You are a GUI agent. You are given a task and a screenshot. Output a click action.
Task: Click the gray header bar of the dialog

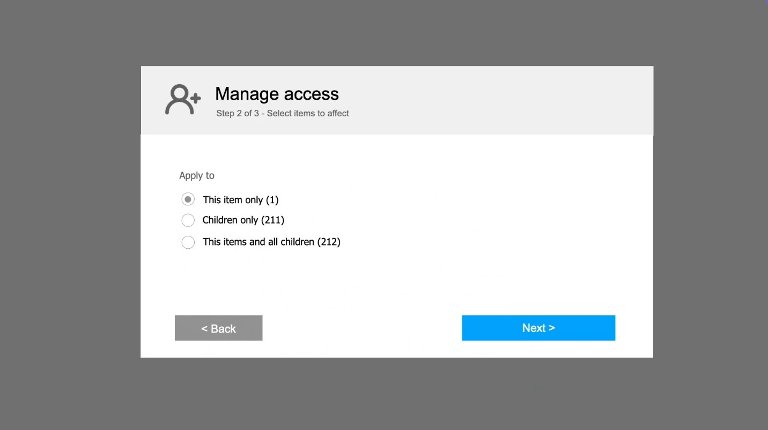tap(490, 100)
